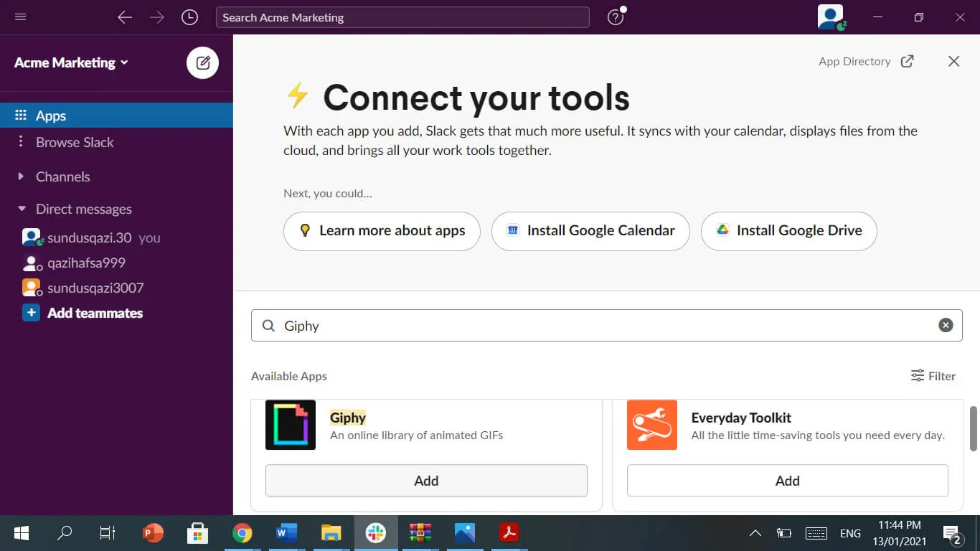The height and width of the screenshot is (551, 980).
Task: Open the battery status tray icon
Action: tap(783, 533)
